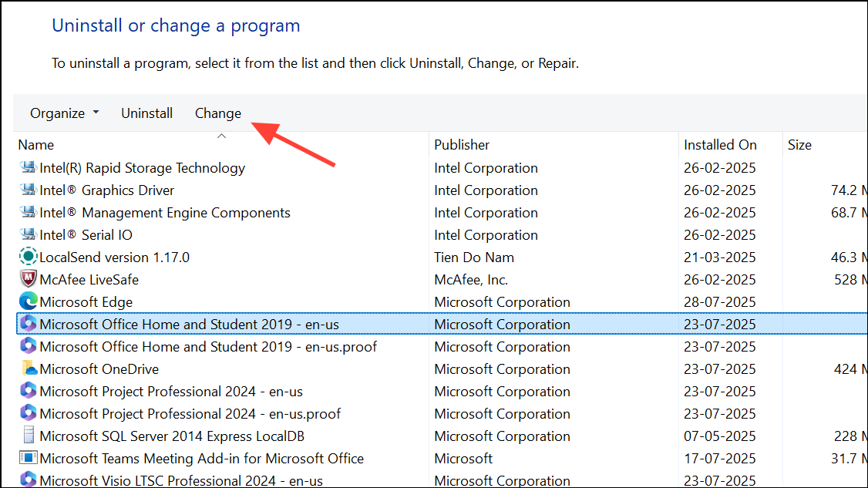Select McAfee LiveSafe program

pyautogui.click(x=89, y=280)
